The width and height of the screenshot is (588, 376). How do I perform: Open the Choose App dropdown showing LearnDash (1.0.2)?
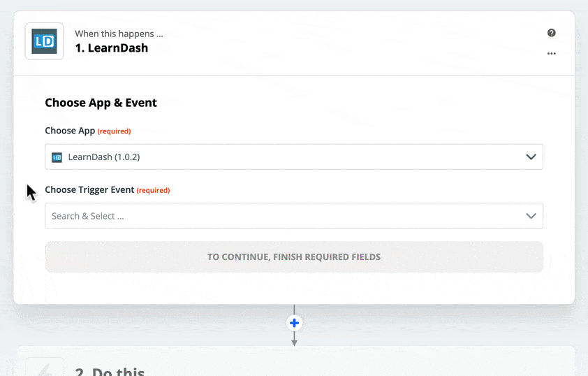point(294,157)
